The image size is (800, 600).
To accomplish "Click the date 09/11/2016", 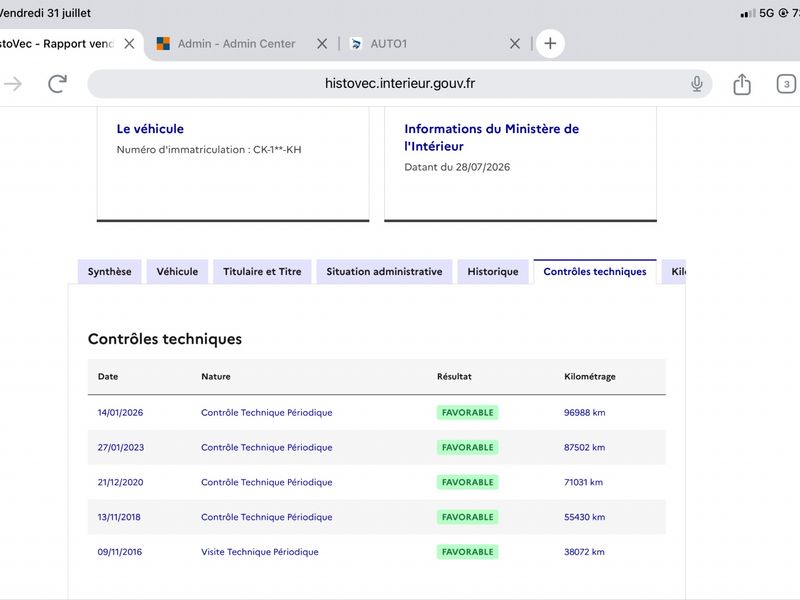I will [x=120, y=552].
